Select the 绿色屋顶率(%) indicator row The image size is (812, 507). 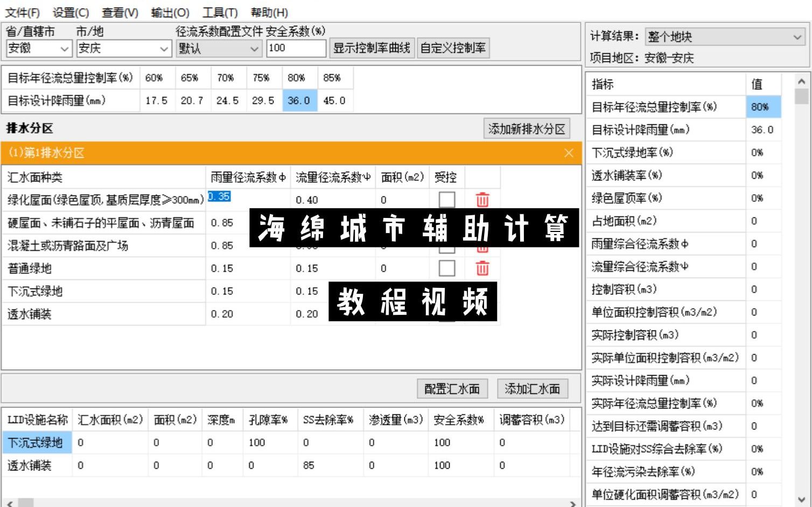(666, 198)
